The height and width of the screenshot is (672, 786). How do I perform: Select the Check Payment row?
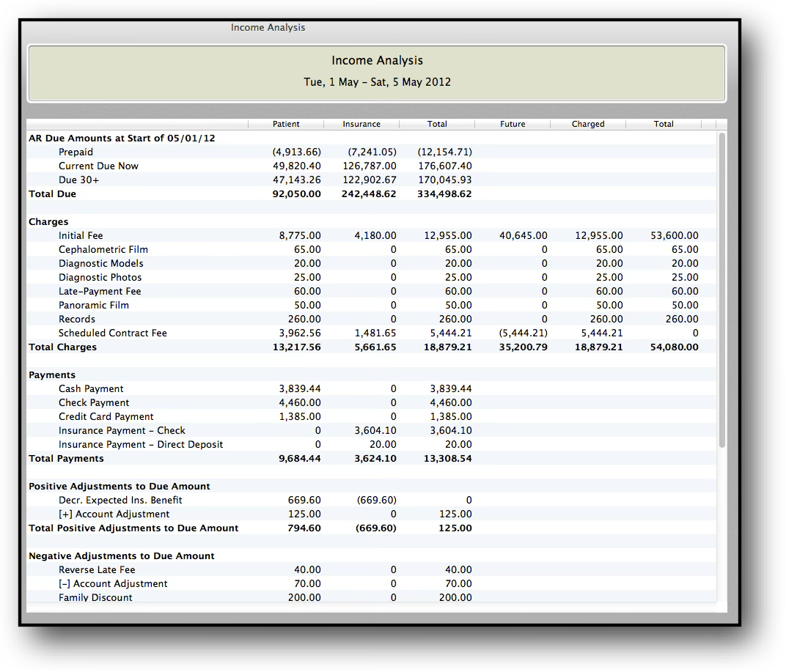372,403
